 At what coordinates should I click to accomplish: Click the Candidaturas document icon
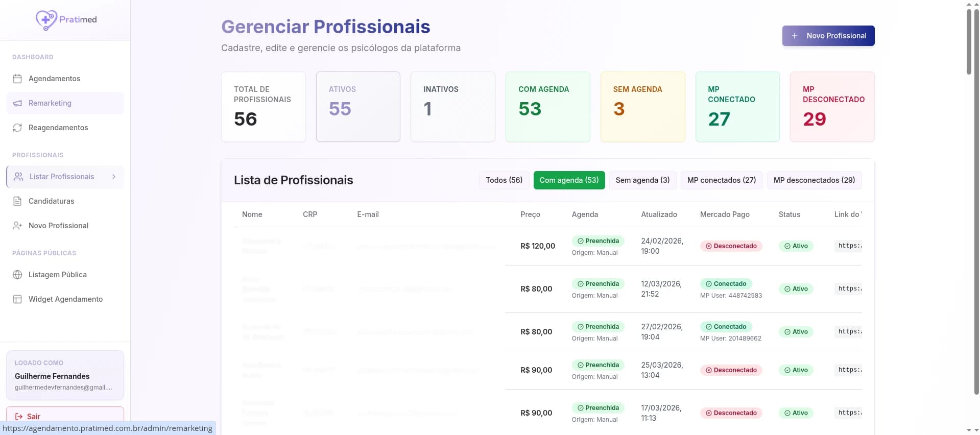pyautogui.click(x=17, y=201)
